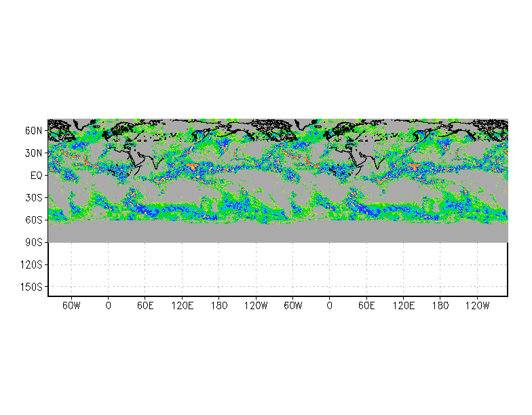Click the first 120E longitude label
Screen dimensions: 532x415
pos(182,306)
